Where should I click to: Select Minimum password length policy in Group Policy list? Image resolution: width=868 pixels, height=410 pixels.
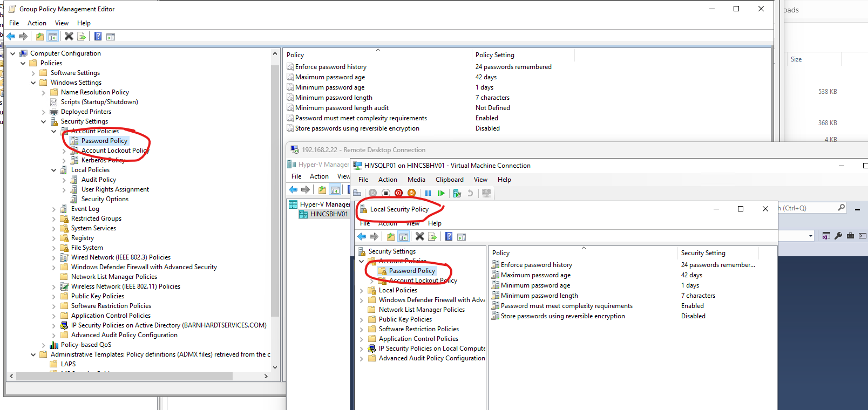point(334,98)
